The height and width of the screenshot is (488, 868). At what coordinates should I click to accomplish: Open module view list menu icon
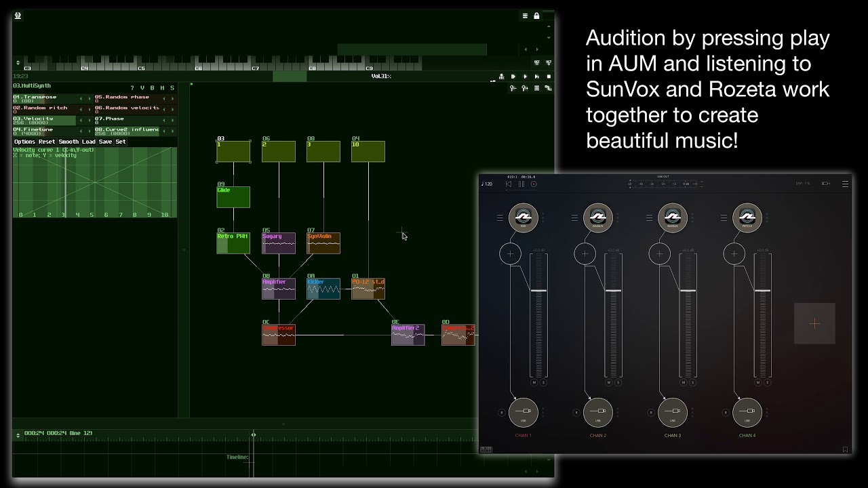[536, 88]
